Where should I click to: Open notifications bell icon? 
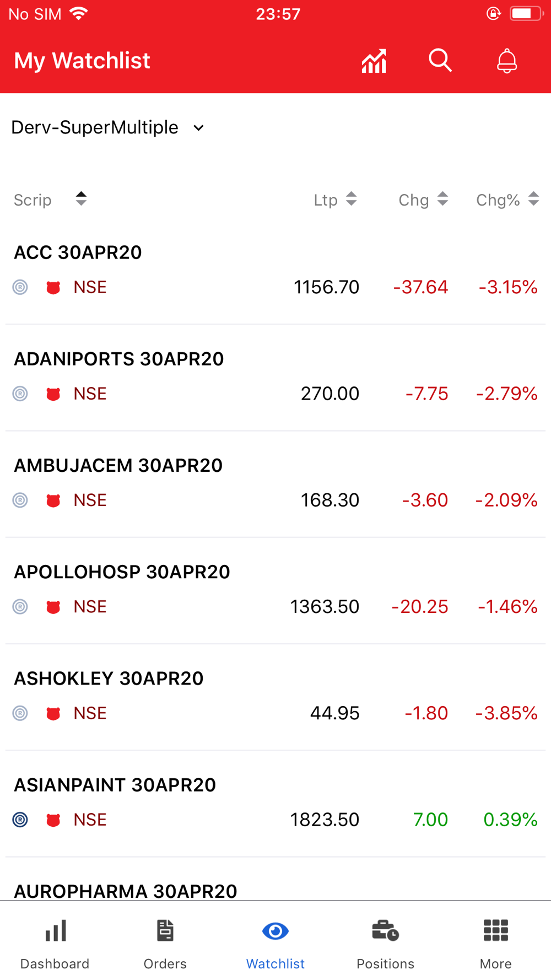pos(507,61)
